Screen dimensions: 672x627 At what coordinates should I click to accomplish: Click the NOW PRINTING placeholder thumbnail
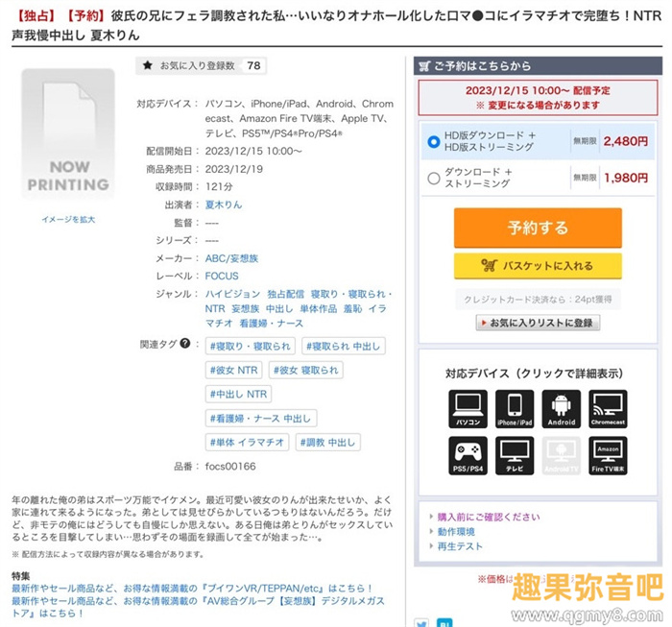coord(68,134)
